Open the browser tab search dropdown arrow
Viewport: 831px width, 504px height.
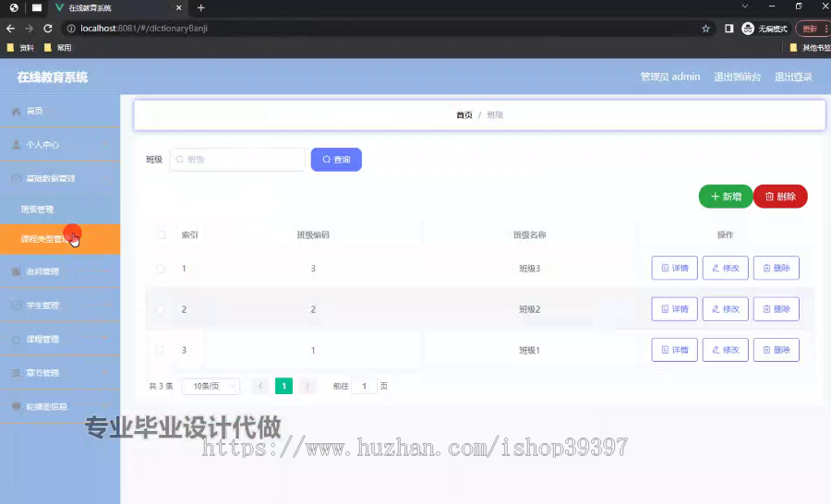(744, 6)
